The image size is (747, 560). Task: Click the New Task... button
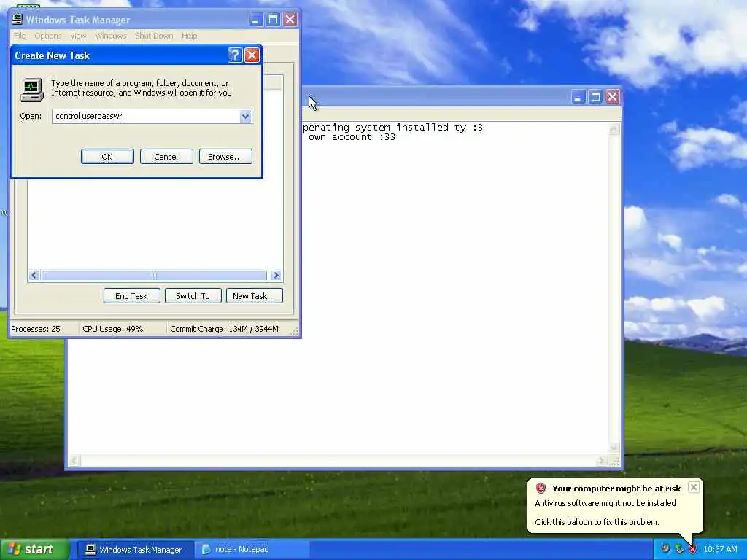click(255, 296)
